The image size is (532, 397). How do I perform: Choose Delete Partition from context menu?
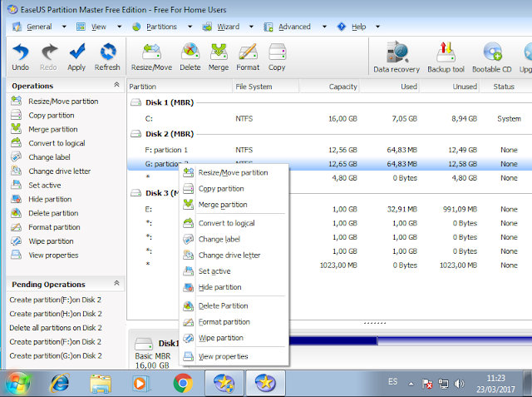pos(234,305)
